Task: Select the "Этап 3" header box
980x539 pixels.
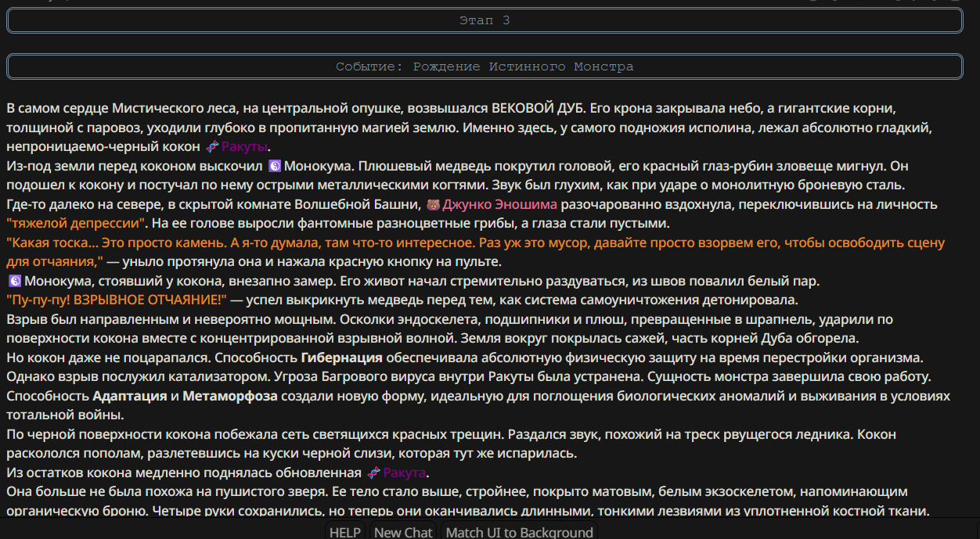Action: pyautogui.click(x=485, y=20)
